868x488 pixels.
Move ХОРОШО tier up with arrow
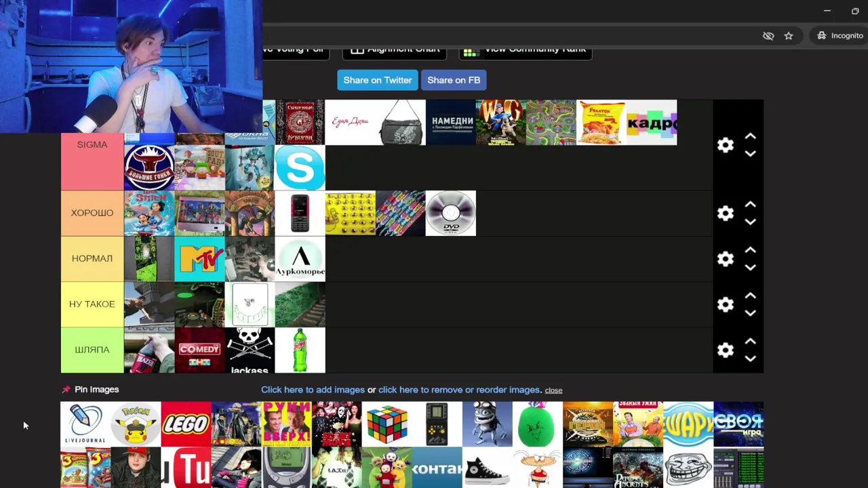point(750,205)
